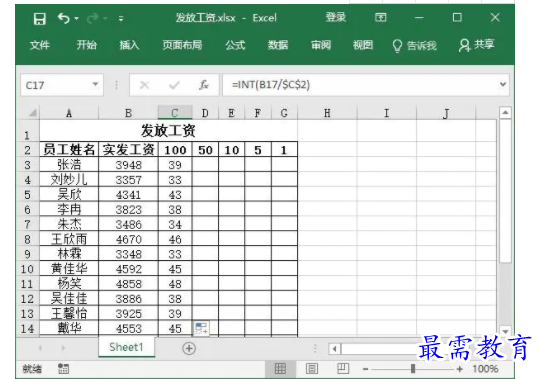
Task: Click the greyed Redo arrow icon
Action: pos(92,18)
